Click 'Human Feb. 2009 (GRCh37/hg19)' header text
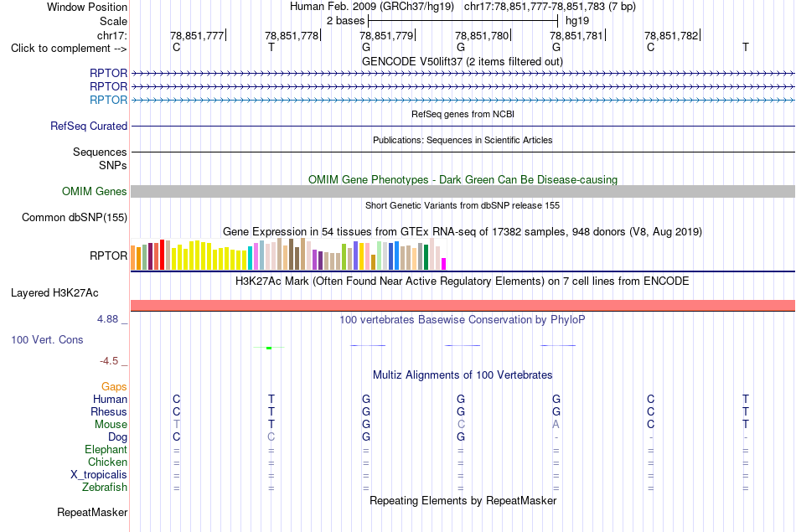 (373, 7)
